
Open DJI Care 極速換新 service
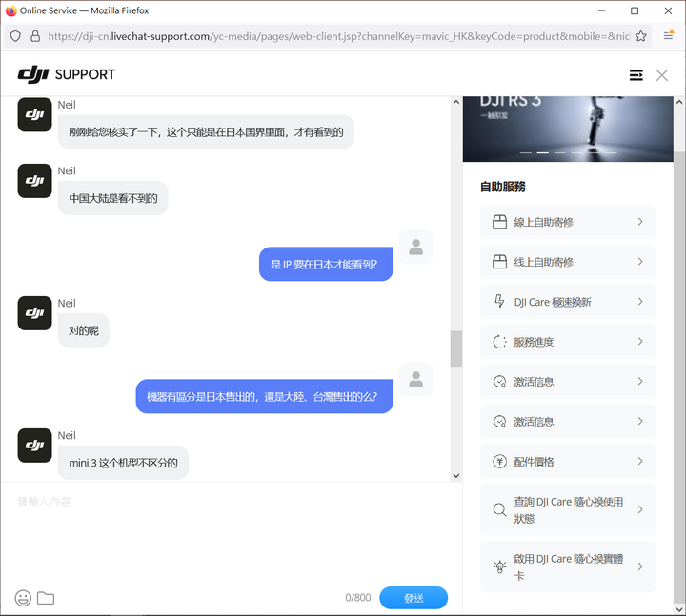pyautogui.click(x=568, y=302)
